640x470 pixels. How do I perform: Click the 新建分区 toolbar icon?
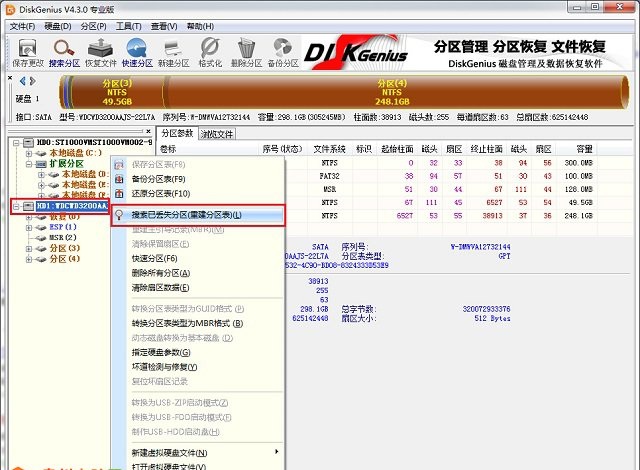click(x=173, y=53)
